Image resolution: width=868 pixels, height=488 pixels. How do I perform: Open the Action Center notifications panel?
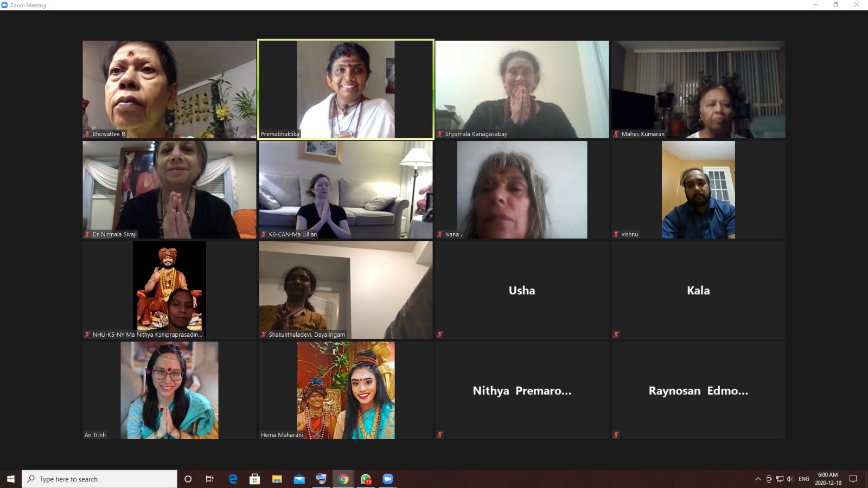(x=853, y=479)
